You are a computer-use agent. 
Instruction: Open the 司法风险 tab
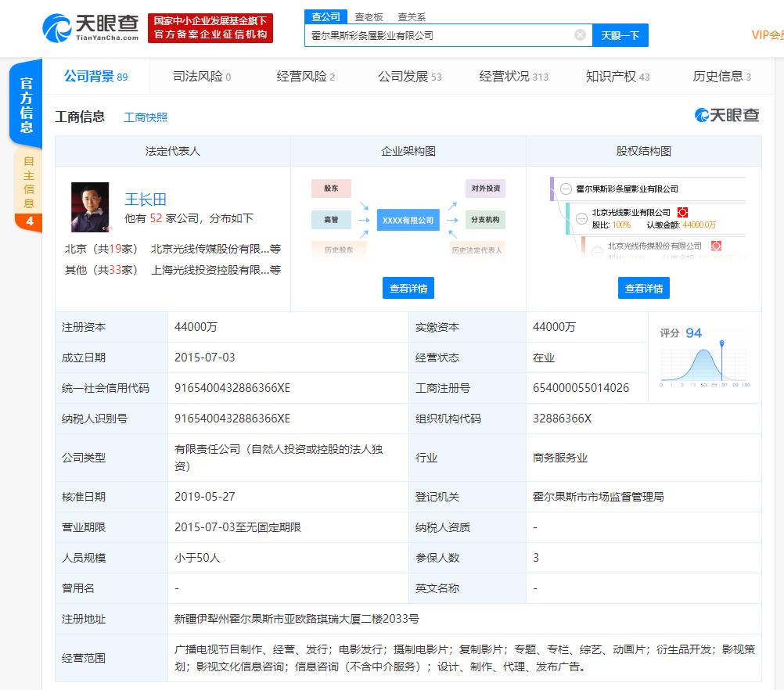point(202,77)
